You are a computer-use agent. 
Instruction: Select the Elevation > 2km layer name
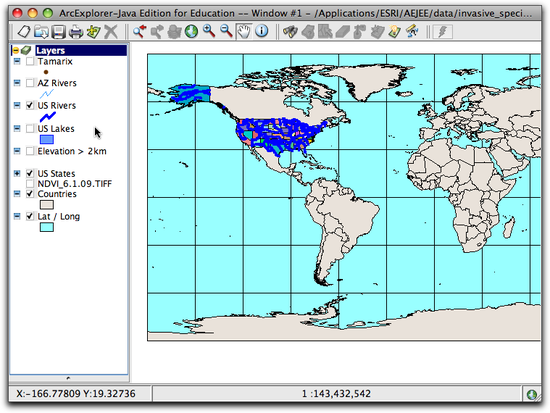[72, 151]
